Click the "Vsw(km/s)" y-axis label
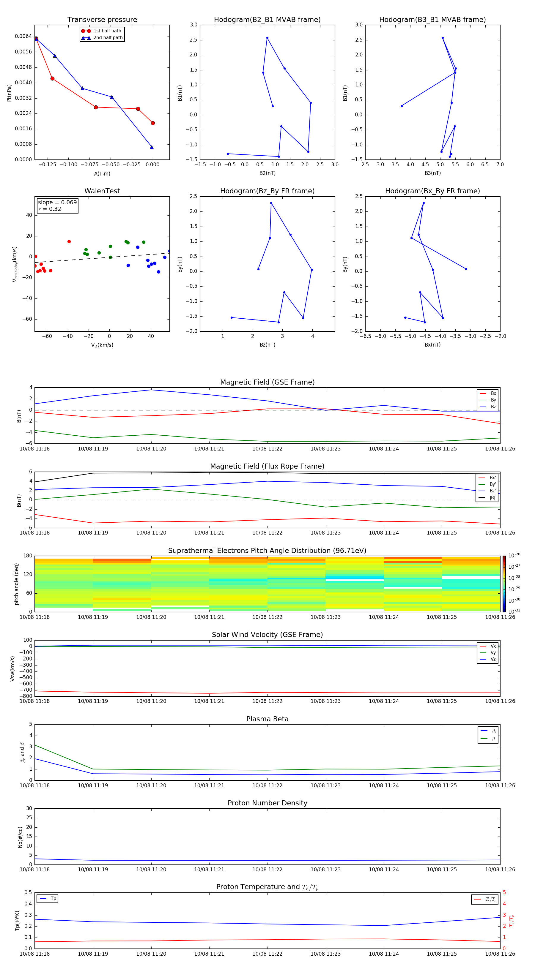 12,668
